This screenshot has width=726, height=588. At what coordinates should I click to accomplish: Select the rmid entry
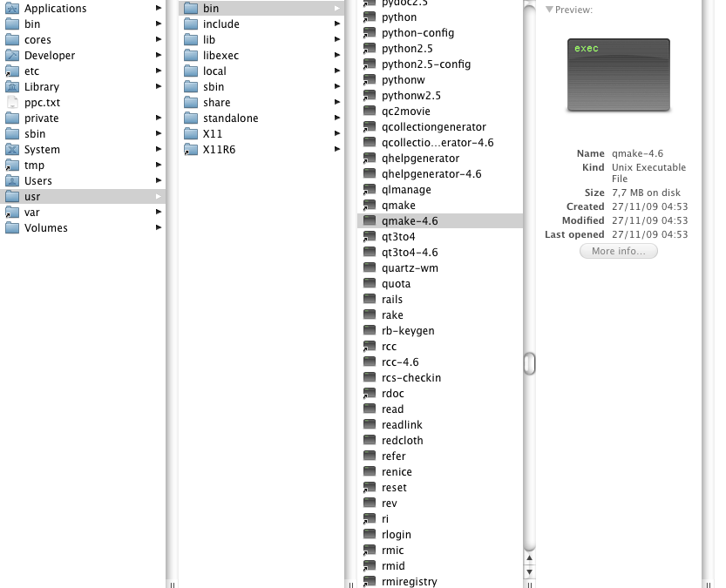pyautogui.click(x=393, y=566)
